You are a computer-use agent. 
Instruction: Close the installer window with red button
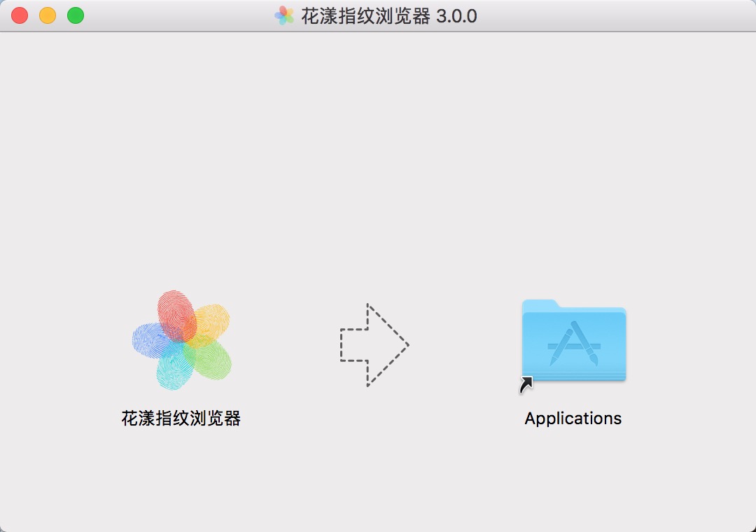point(20,15)
